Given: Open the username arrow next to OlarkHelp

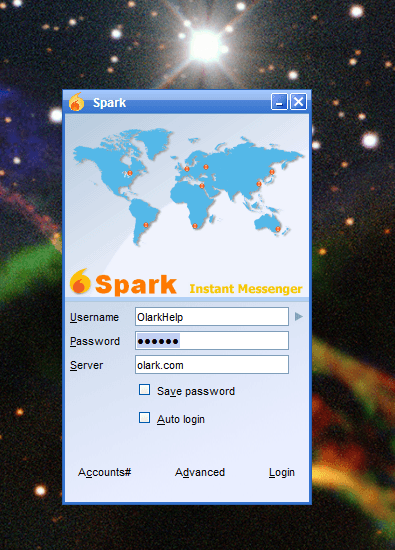Looking at the screenshot, I should tap(299, 317).
